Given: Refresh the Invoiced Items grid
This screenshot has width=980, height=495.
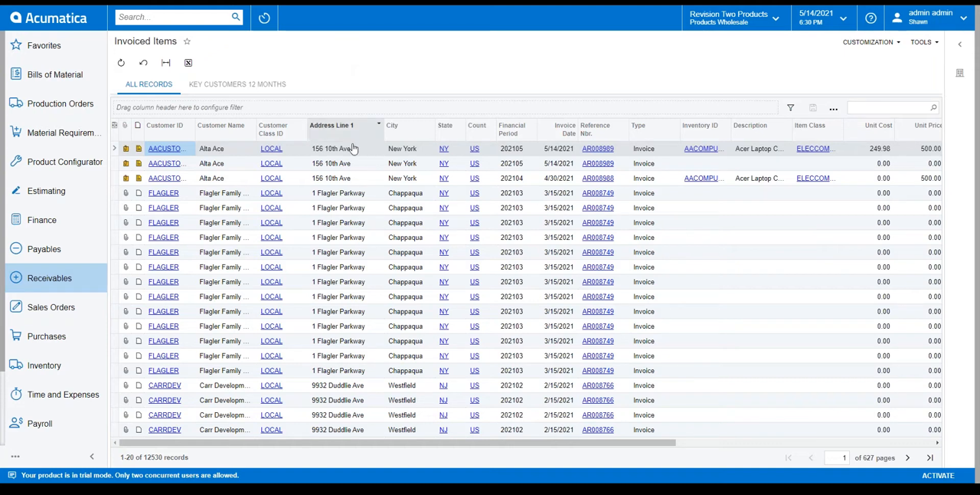Looking at the screenshot, I should click(x=121, y=63).
